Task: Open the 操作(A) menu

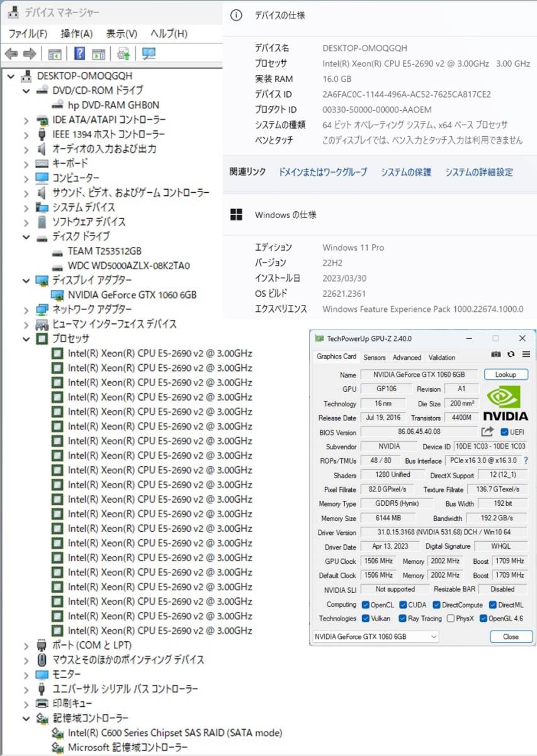Action: point(77,33)
